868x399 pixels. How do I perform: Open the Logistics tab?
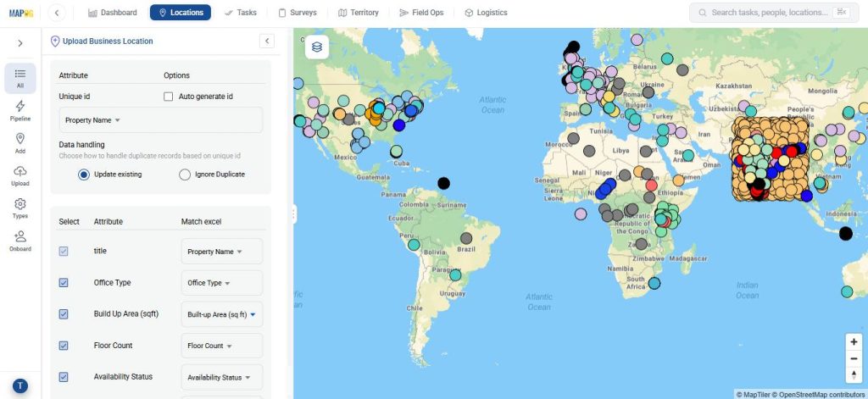coord(486,13)
